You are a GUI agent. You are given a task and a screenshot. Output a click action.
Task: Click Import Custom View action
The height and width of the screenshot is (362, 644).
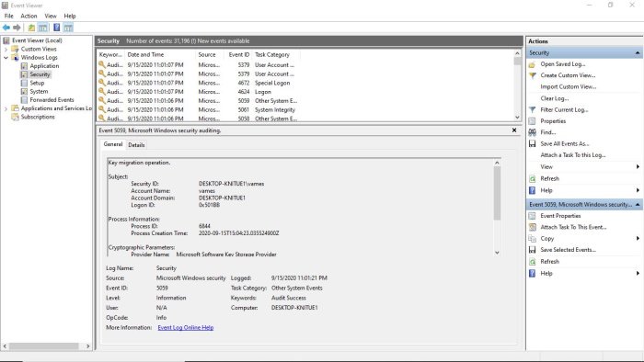(x=568, y=87)
